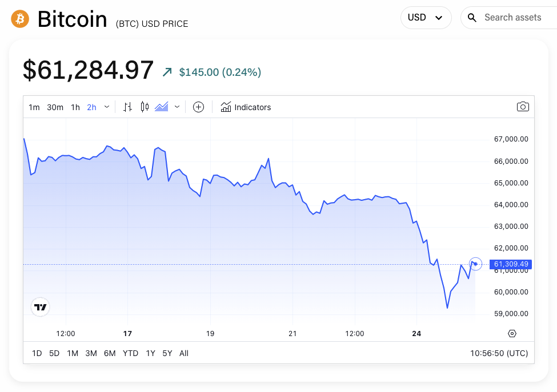Click the All range button
This screenshot has height=392, width=557.
[x=183, y=353]
